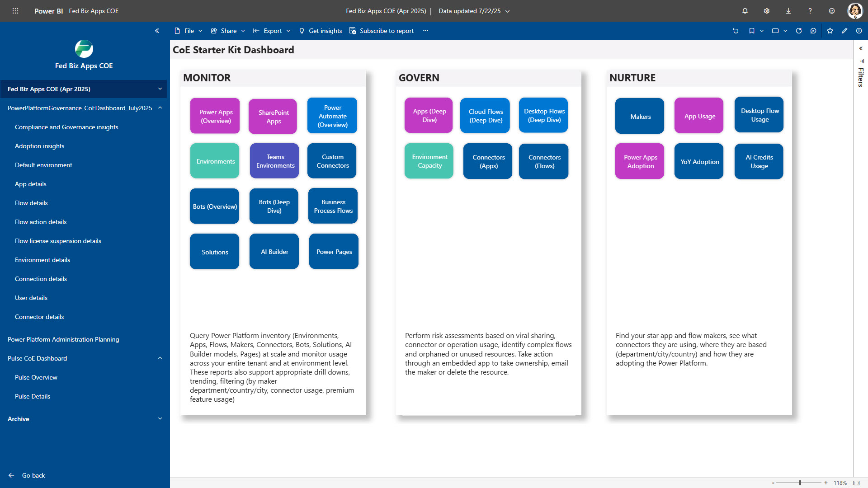This screenshot has width=868, height=488.
Task: Click the report info icon
Action: pyautogui.click(x=859, y=31)
